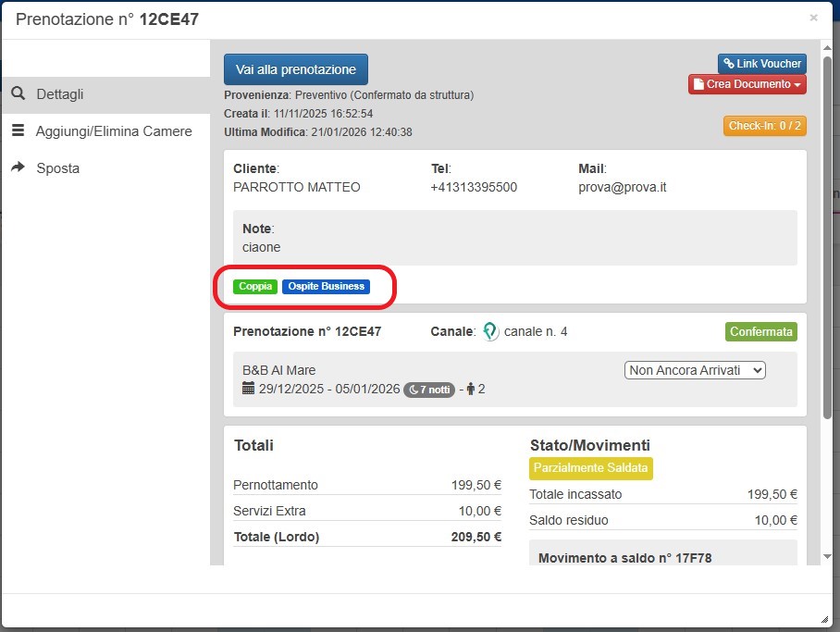
Task: Click the blue Ospite Business tag
Action: point(326,287)
